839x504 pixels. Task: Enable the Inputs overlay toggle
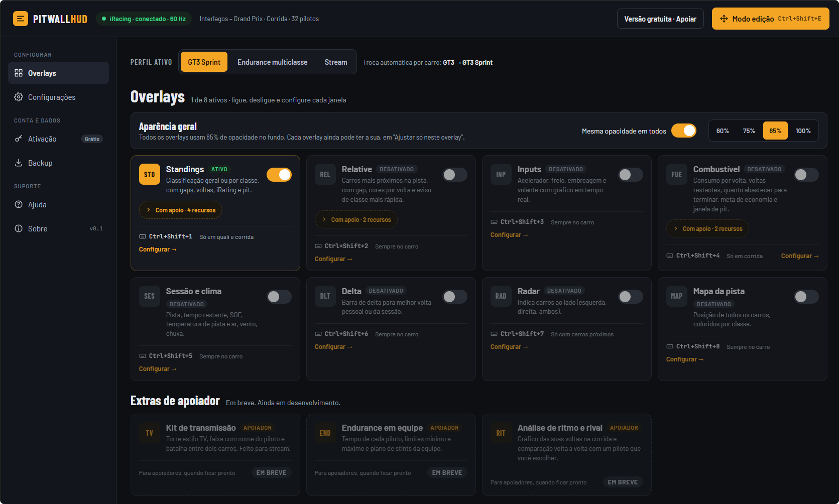[x=631, y=175]
